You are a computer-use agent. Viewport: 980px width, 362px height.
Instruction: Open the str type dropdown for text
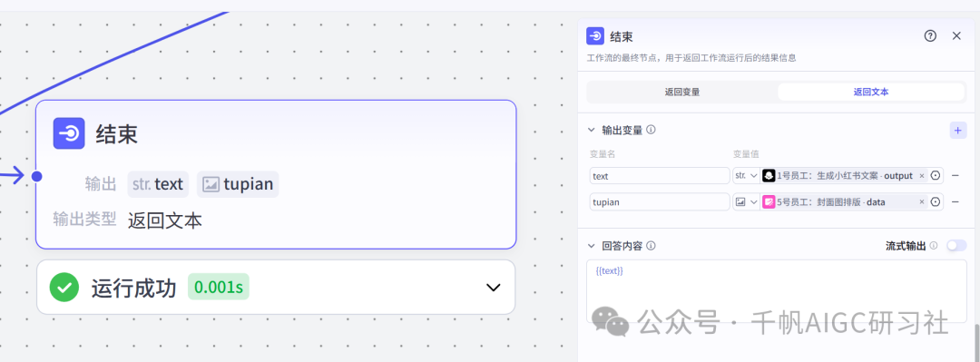tap(746, 176)
